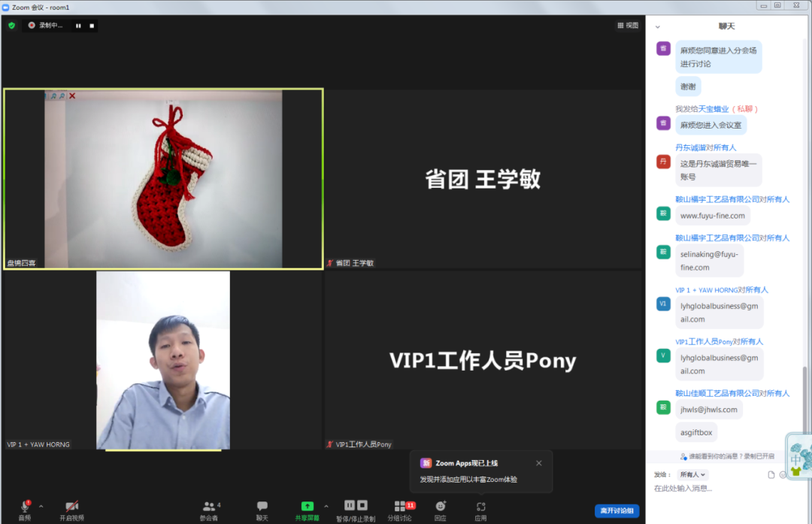Select the 省团 王学敏 participant tile
Viewport: 812px width, 524px height.
tap(483, 179)
